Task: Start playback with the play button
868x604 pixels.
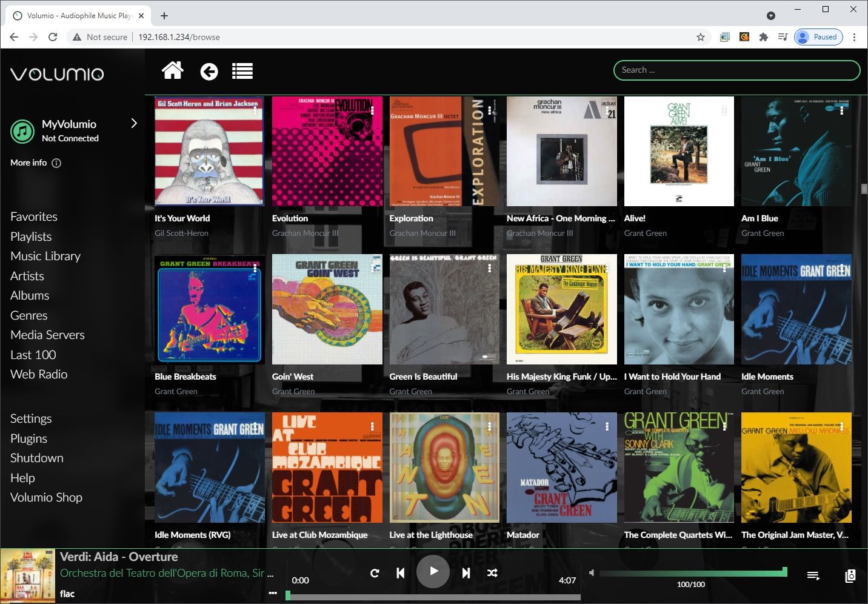Action: click(433, 571)
